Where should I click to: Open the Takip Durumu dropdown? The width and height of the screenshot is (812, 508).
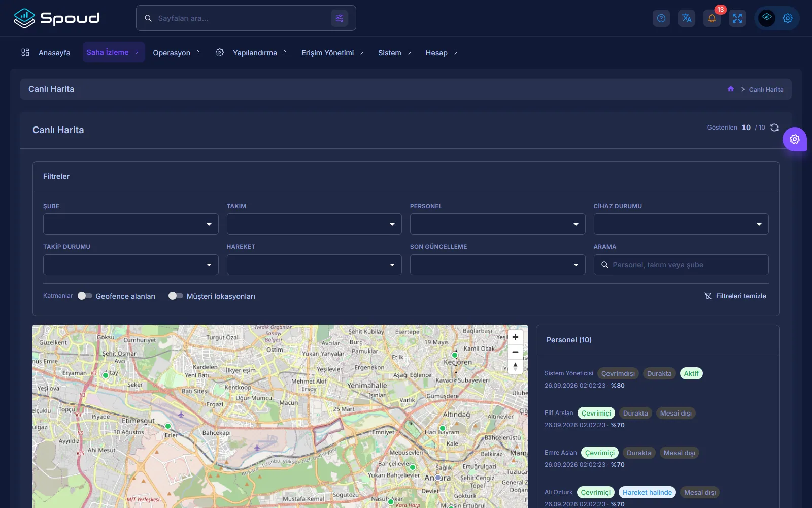click(x=131, y=265)
